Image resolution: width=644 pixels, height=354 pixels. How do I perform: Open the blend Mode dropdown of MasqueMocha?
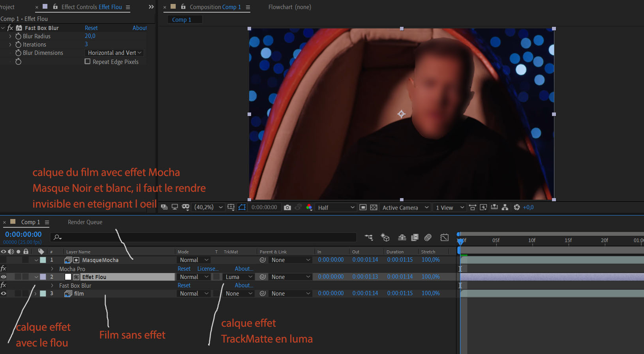(193, 260)
